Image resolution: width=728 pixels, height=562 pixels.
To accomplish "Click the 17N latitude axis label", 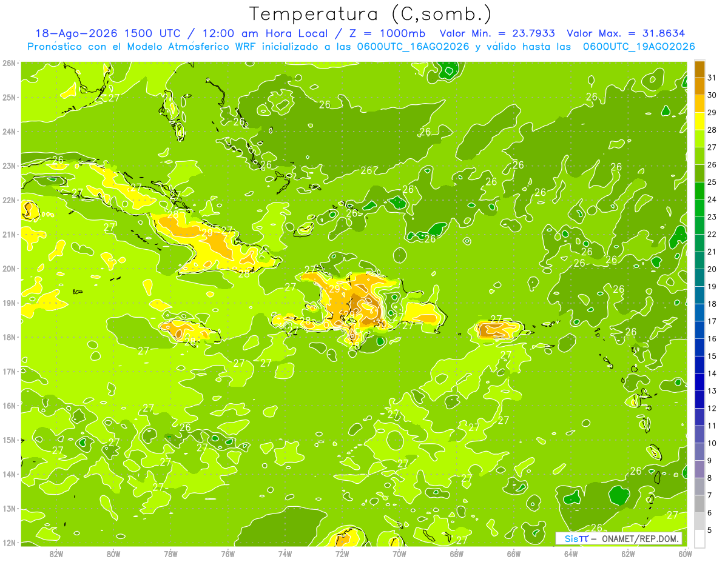I will coord(9,371).
